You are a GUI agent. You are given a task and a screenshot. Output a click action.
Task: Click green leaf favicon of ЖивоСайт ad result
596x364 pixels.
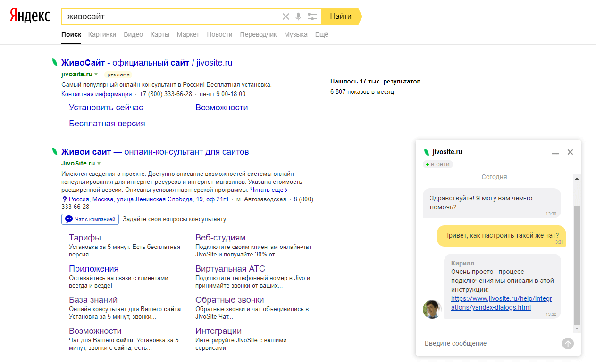[55, 62]
